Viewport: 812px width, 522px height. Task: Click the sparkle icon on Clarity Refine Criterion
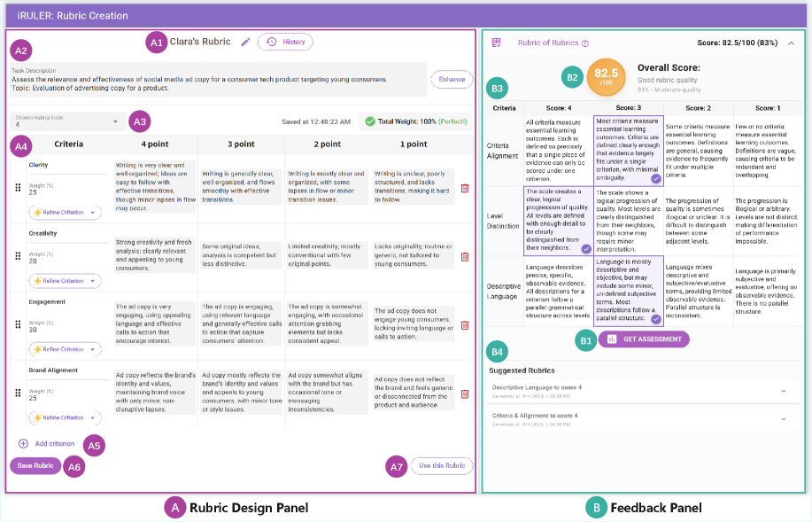(x=37, y=212)
